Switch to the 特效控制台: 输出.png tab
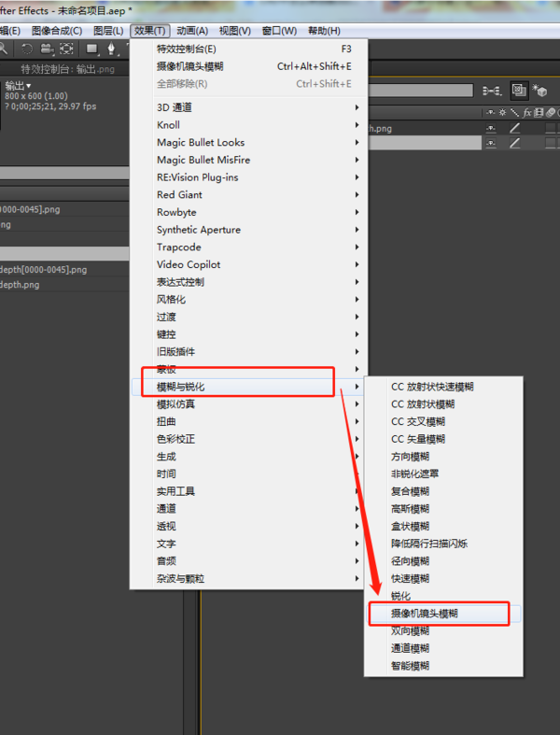The height and width of the screenshot is (735, 560). click(x=67, y=69)
